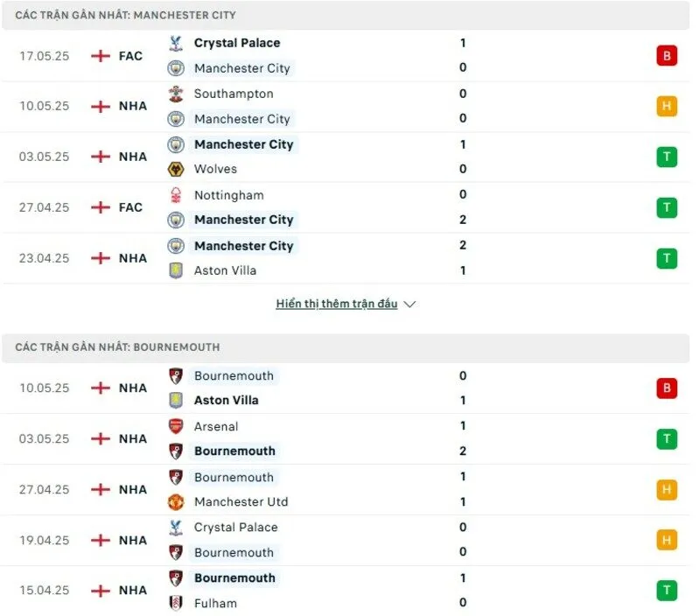The height and width of the screenshot is (616, 700).
Task: Select the Fulham club crest
Action: [x=175, y=603]
